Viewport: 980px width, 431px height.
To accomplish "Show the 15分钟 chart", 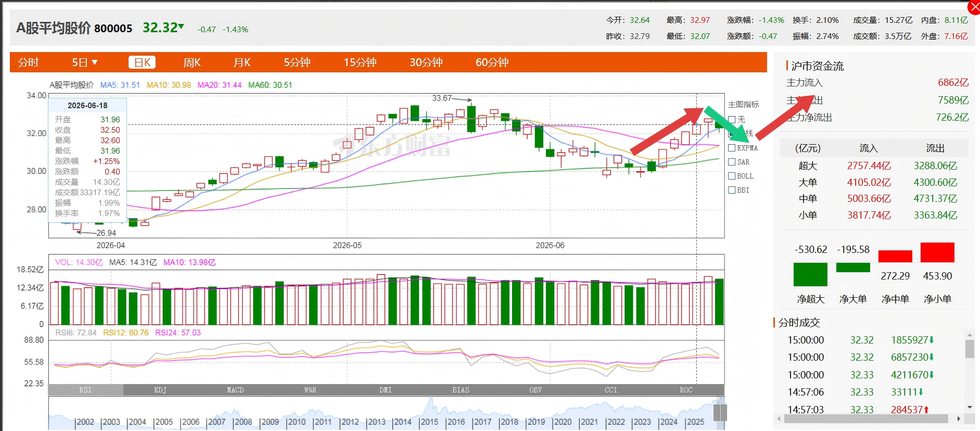I will [360, 62].
